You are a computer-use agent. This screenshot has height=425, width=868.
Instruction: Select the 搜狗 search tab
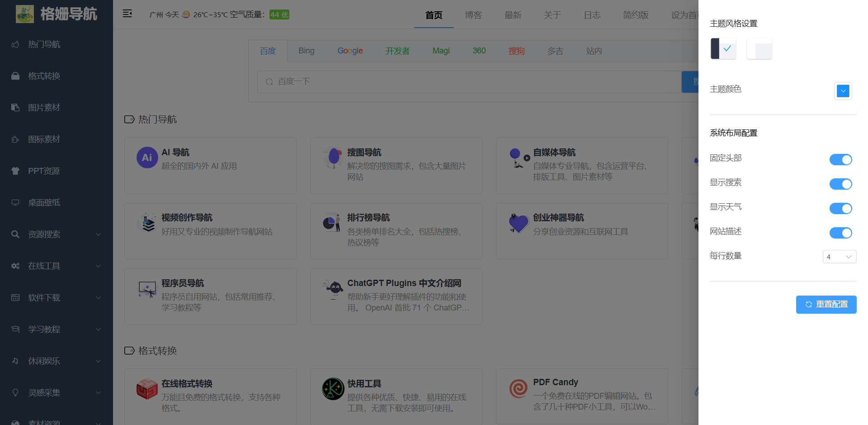pos(516,51)
